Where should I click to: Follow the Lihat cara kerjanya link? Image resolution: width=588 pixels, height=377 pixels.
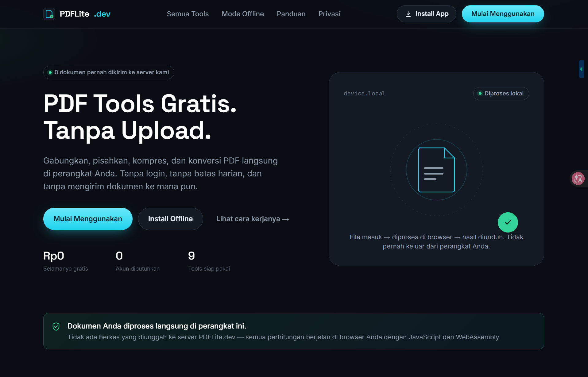tap(253, 219)
